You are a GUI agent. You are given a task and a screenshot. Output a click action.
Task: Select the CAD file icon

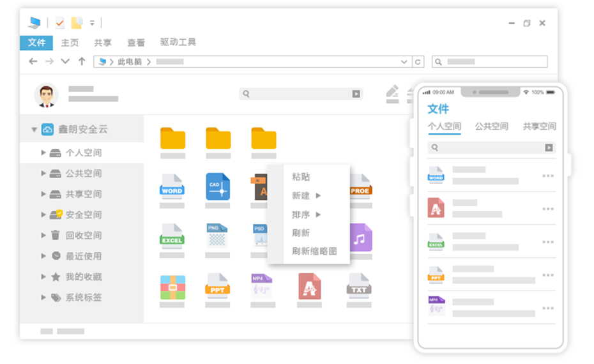[x=218, y=186]
